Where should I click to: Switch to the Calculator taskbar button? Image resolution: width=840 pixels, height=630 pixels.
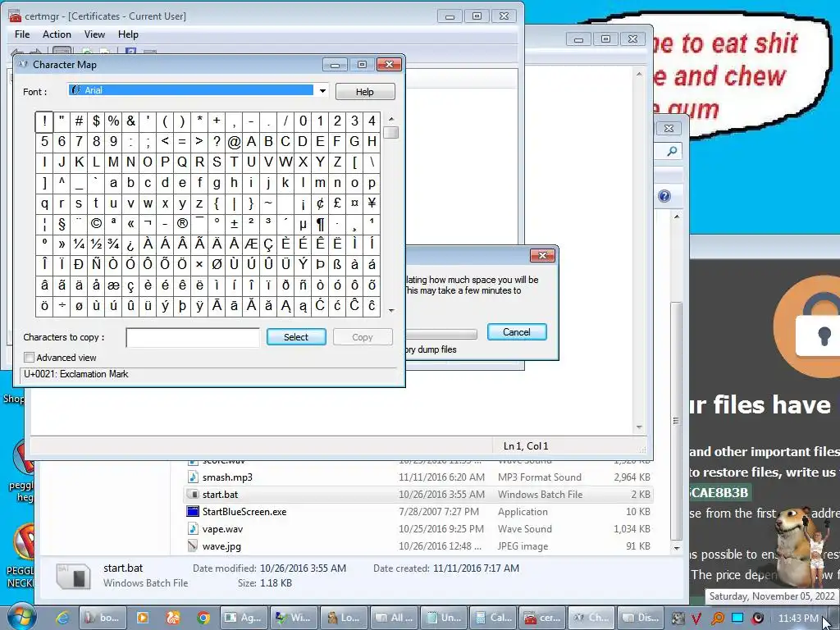point(494,618)
